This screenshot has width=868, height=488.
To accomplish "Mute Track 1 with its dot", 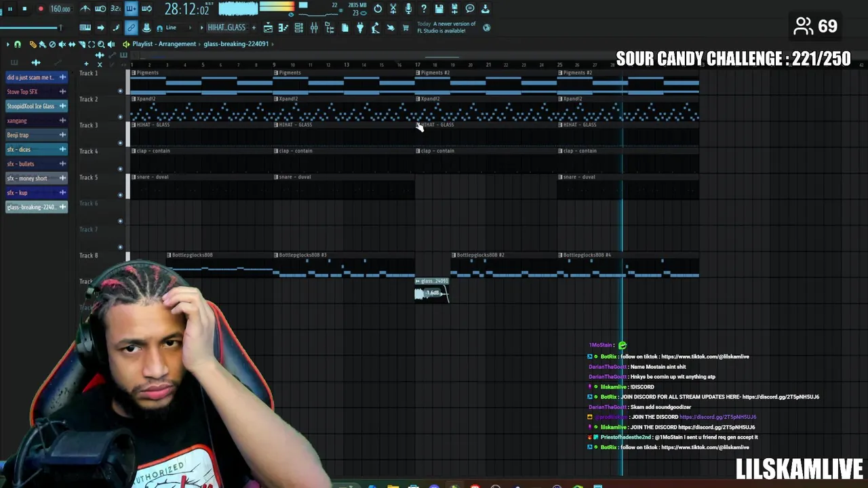I will [x=120, y=91].
